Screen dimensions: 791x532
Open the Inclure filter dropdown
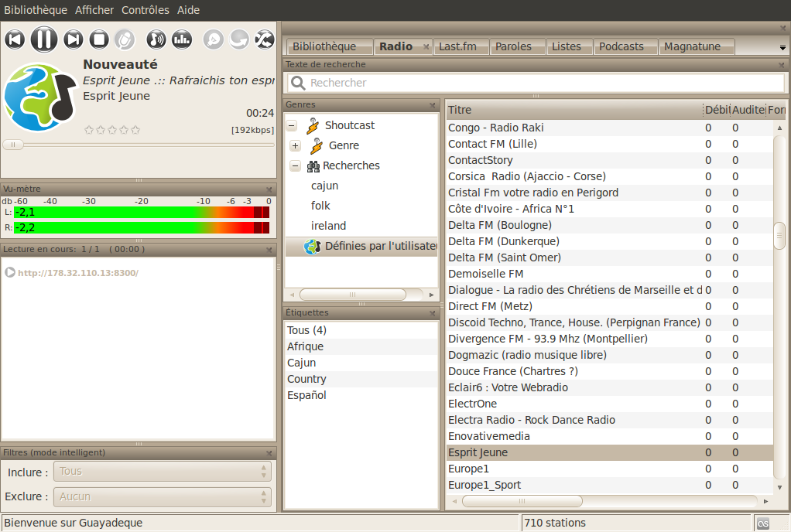coord(163,472)
